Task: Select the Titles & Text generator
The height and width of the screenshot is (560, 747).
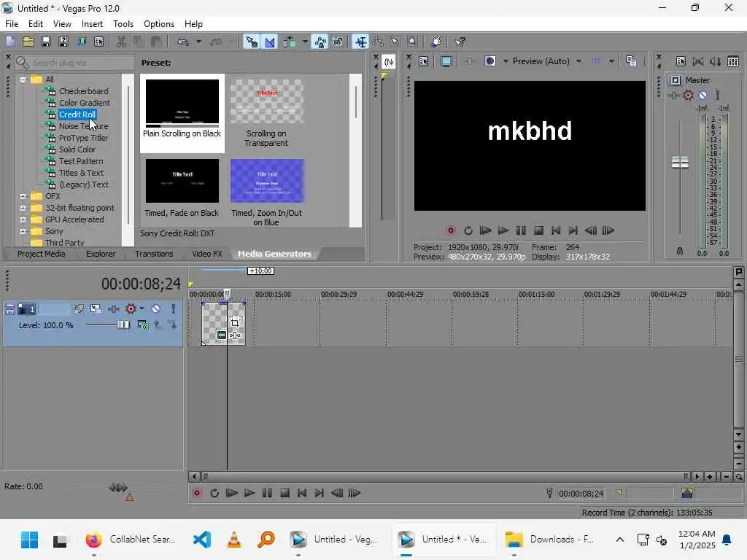Action: pos(81,173)
